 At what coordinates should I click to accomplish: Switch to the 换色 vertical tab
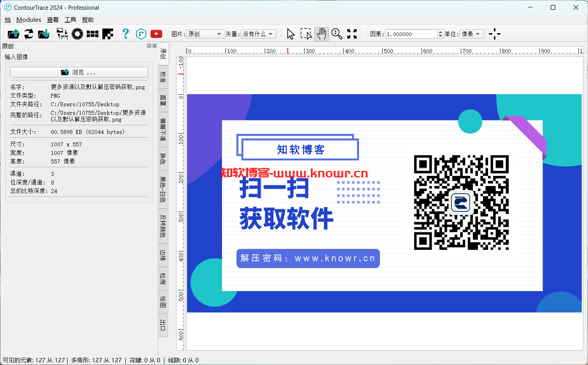pyautogui.click(x=163, y=159)
